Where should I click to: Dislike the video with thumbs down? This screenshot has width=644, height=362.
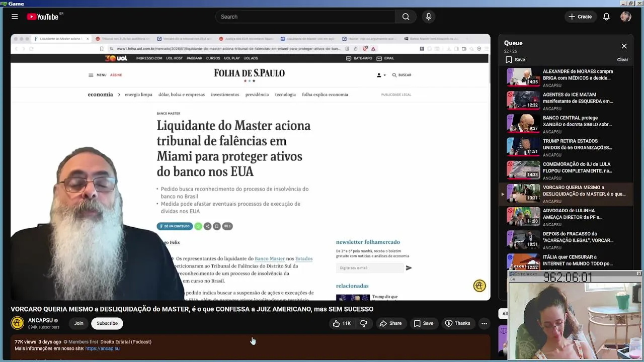click(x=364, y=323)
